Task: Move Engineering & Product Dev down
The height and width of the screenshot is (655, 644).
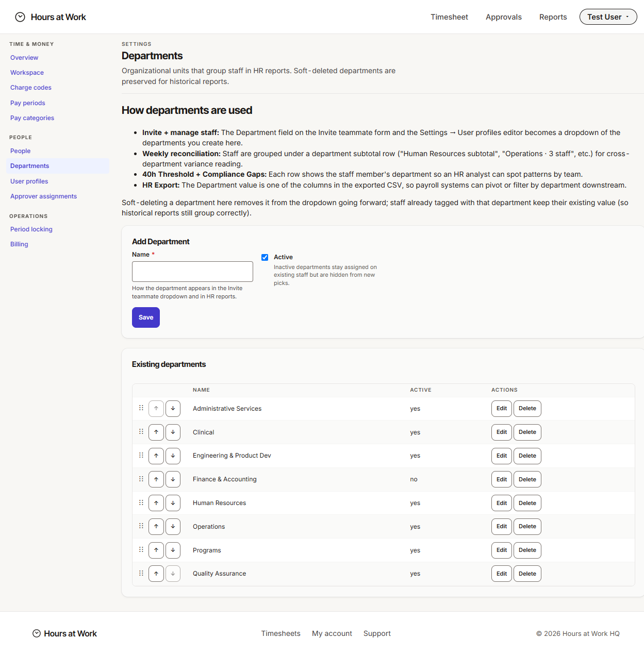Action: click(173, 456)
